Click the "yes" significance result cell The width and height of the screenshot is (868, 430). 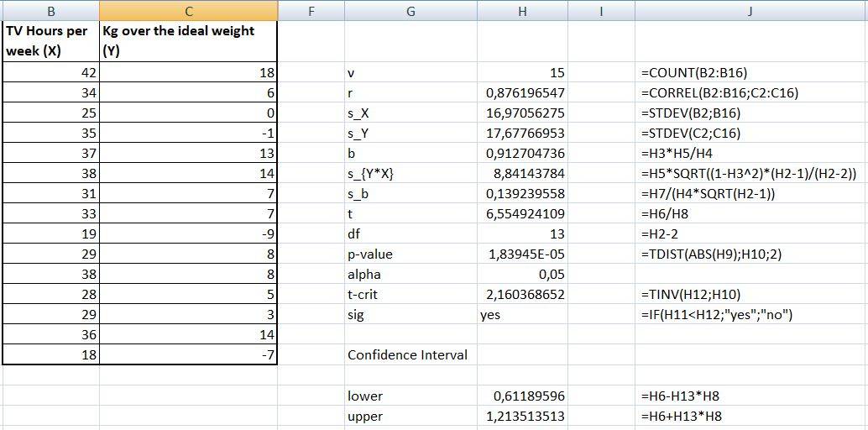pos(522,315)
